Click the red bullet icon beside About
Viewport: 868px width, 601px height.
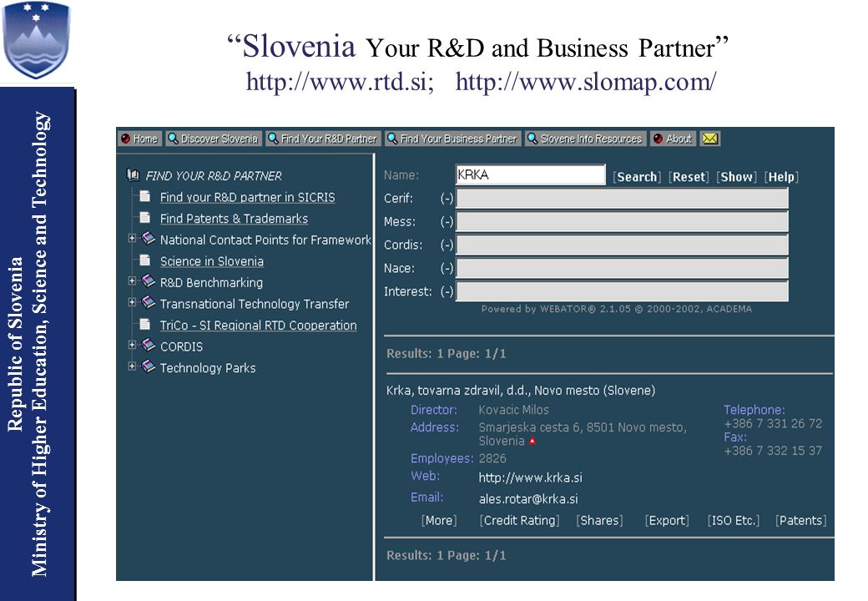coord(658,139)
